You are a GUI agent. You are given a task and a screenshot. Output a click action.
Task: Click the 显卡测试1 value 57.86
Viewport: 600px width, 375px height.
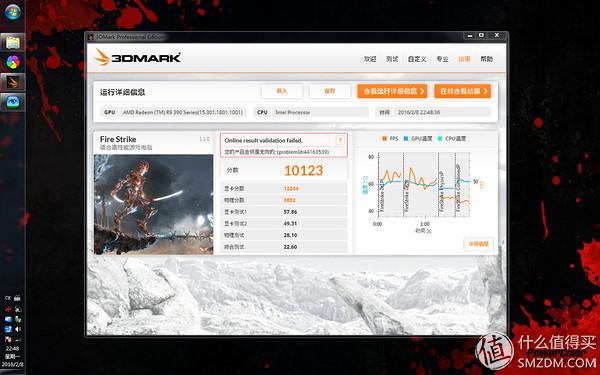coord(290,212)
